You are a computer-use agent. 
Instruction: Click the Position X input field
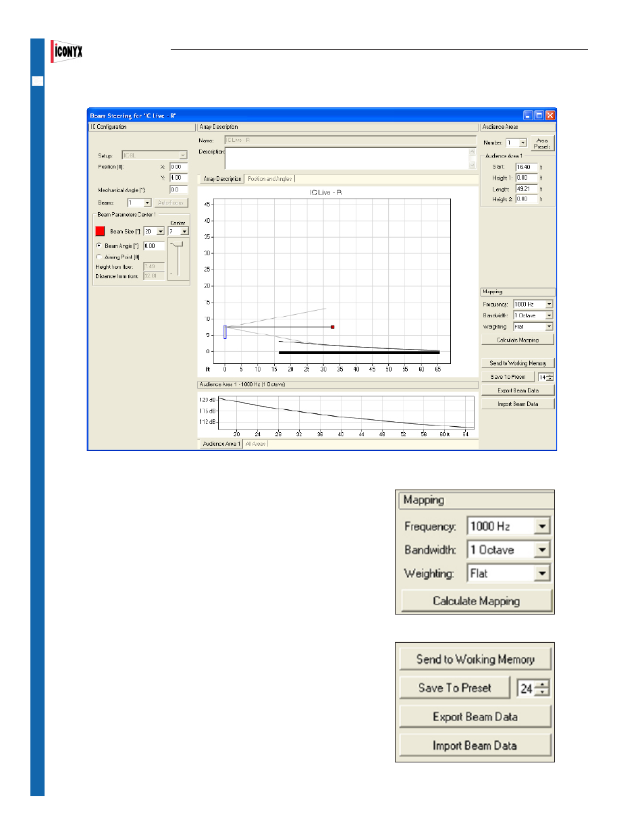(x=178, y=167)
